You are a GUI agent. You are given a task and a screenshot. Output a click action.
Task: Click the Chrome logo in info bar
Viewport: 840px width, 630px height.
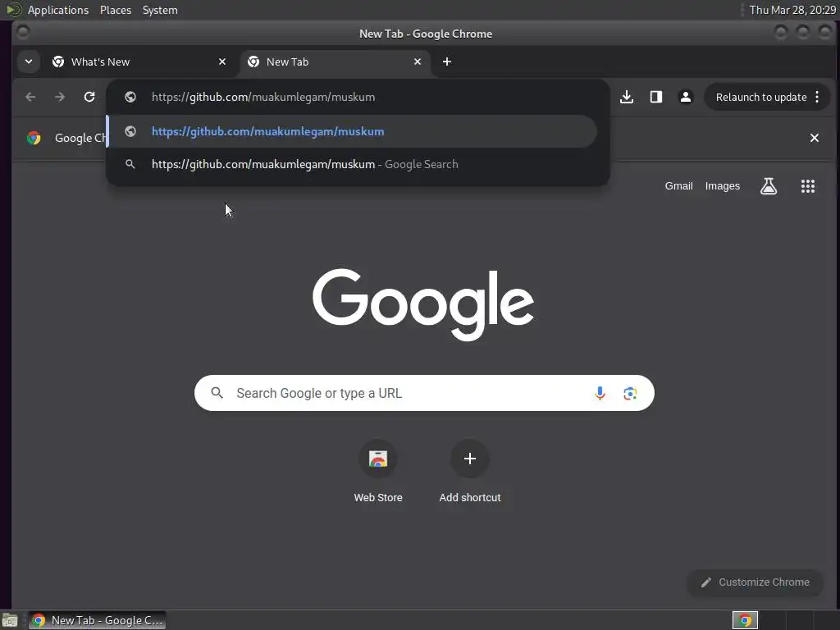[x=34, y=138]
